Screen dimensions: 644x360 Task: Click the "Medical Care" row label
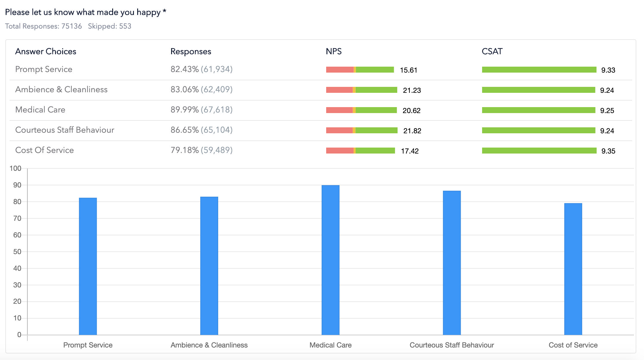pos(40,110)
